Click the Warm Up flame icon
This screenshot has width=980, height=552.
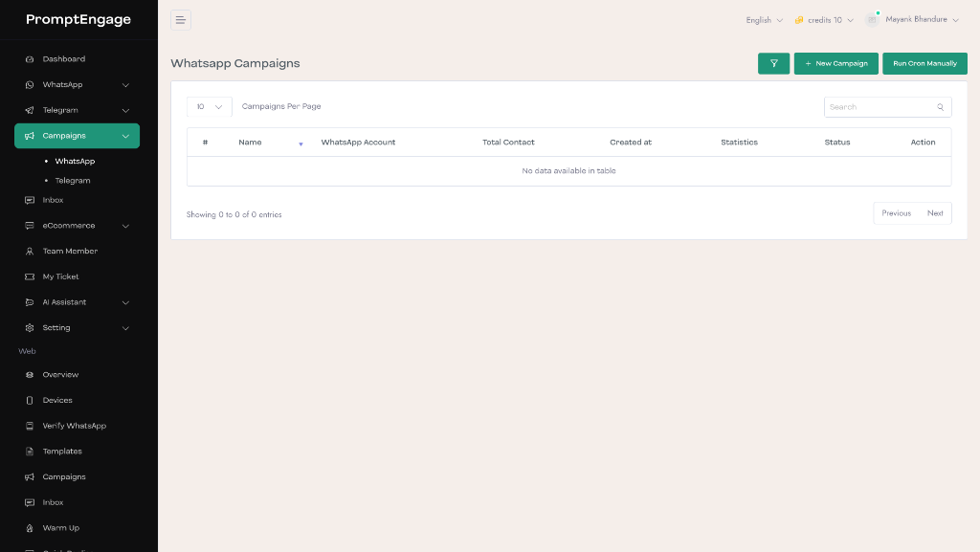[30, 529]
